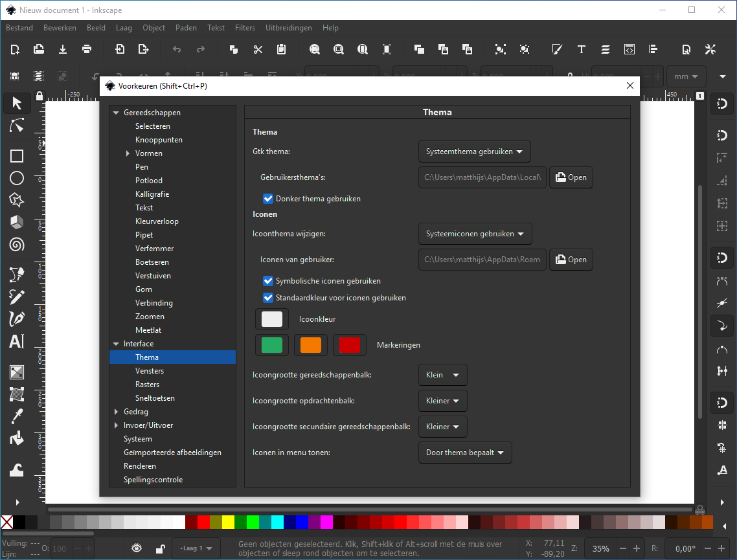Select the Text tool in toolbox
This screenshot has width=737, height=560.
17,341
